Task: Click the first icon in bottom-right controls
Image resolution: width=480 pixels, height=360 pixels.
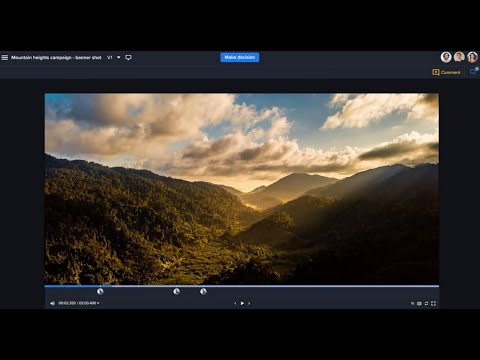Action: click(412, 303)
